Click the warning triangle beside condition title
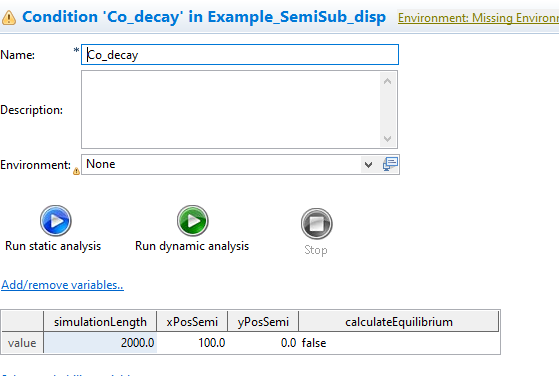The width and height of the screenshot is (559, 376). 9,17
